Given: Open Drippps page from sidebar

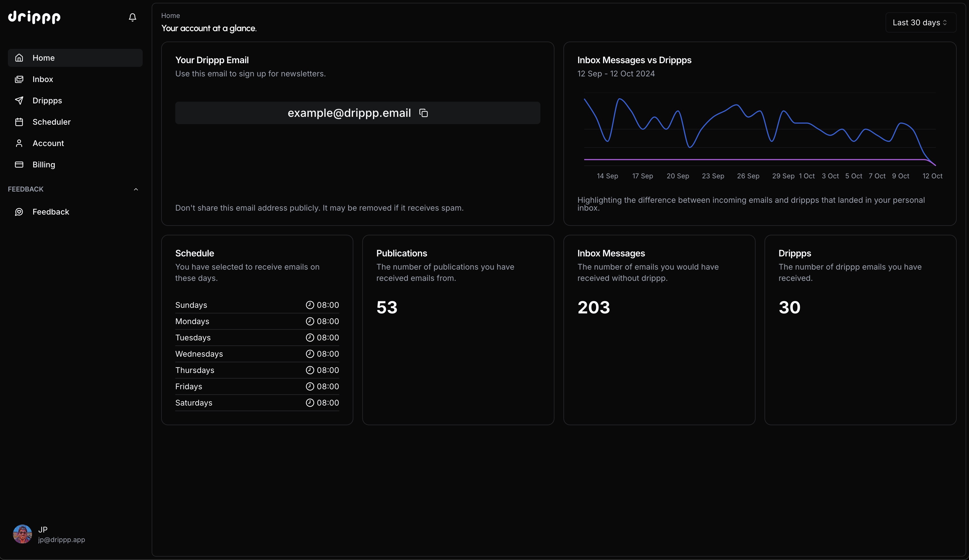Looking at the screenshot, I should click(x=75, y=100).
